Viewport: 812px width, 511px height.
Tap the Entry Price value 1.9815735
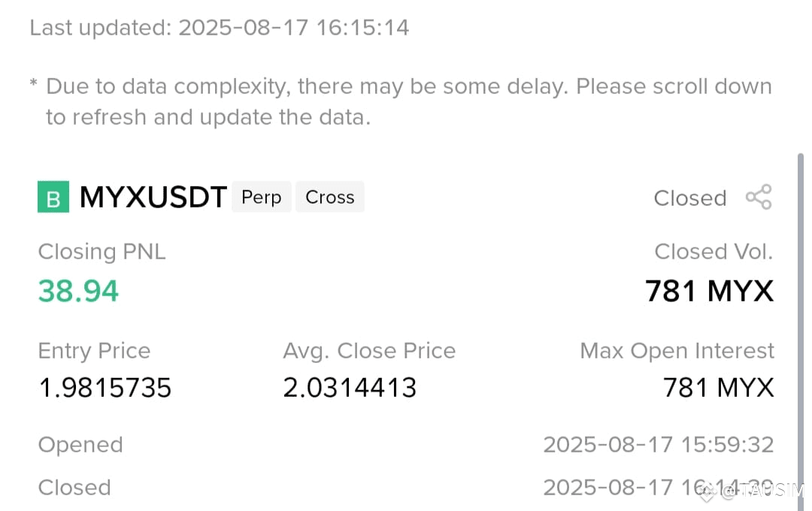click(105, 388)
